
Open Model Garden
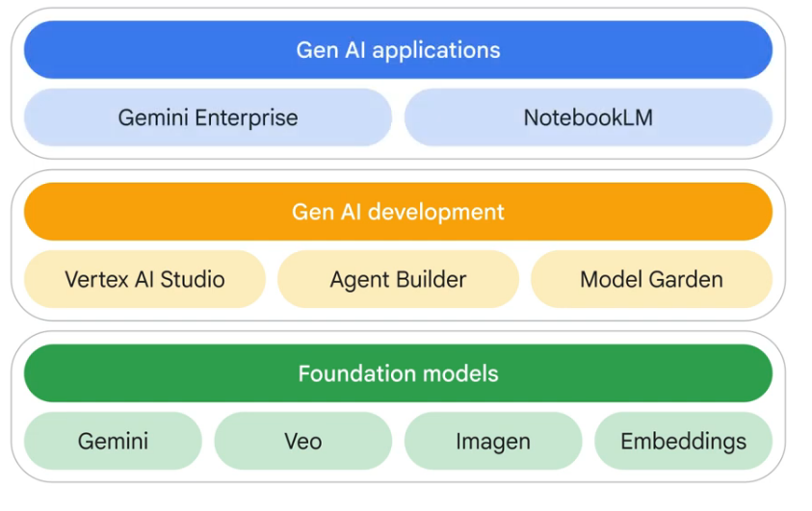point(651,279)
